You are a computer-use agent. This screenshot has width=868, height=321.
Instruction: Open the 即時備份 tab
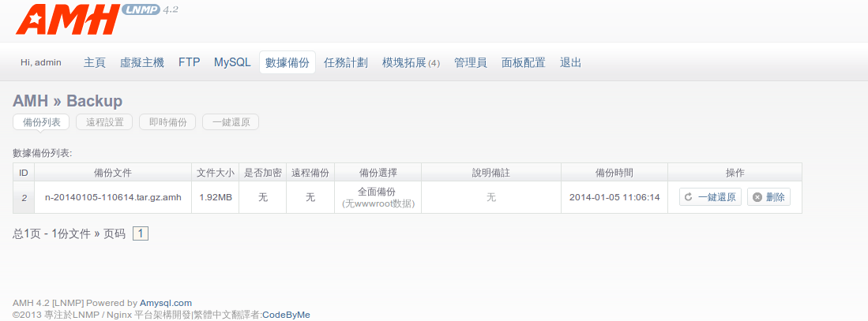[x=167, y=122]
